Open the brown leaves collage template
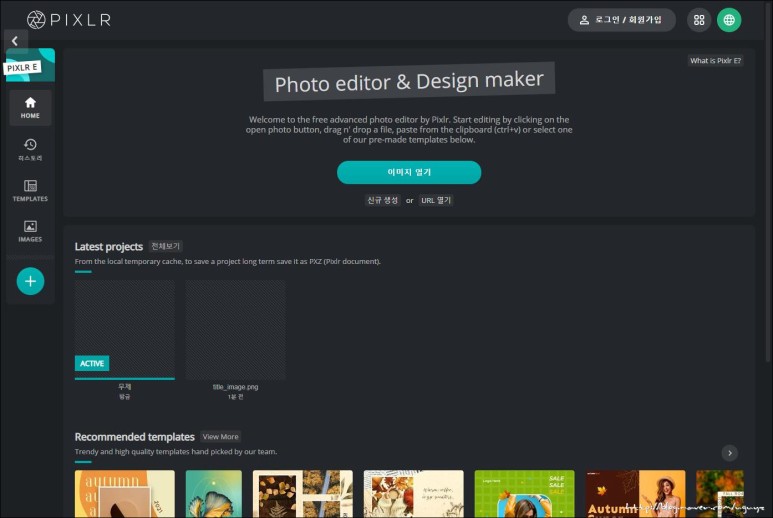The width and height of the screenshot is (773, 518). click(x=303, y=493)
